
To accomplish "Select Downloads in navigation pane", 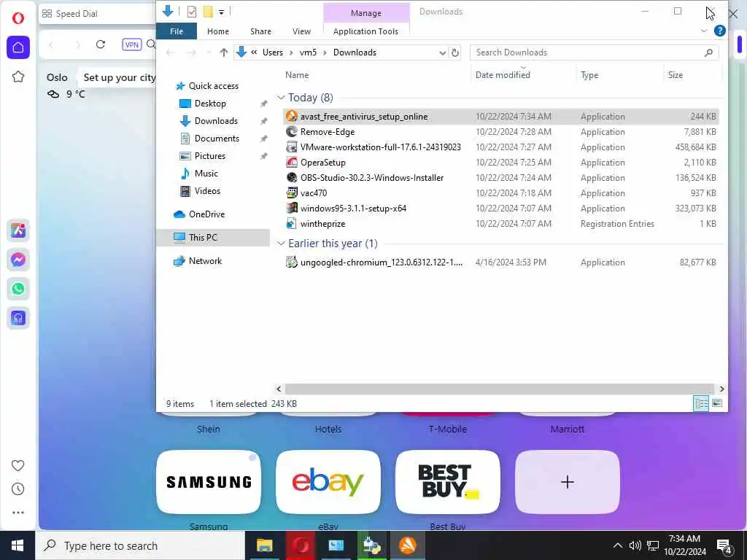I will (x=216, y=121).
